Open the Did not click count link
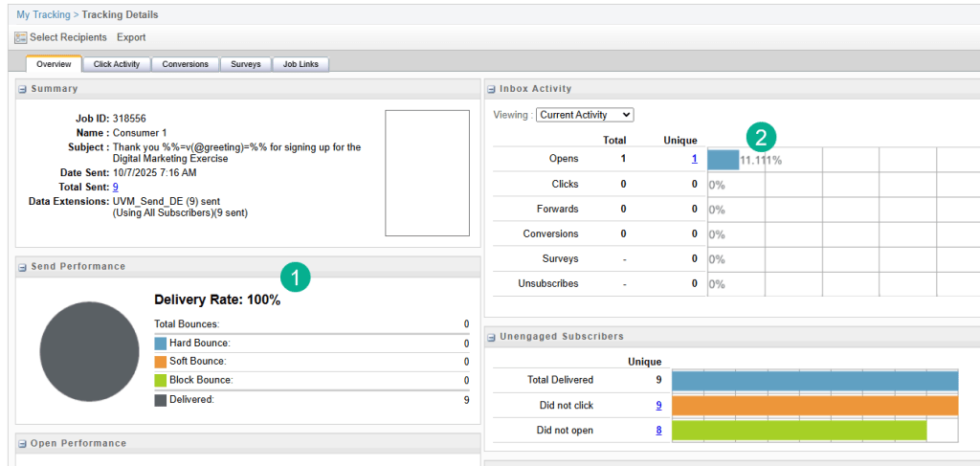Viewport: 980px width, 466px height. point(658,406)
